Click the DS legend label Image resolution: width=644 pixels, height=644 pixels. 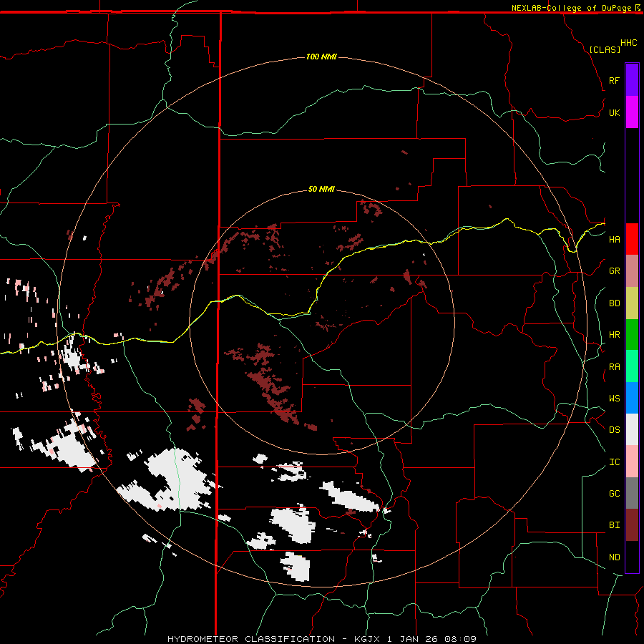point(614,430)
